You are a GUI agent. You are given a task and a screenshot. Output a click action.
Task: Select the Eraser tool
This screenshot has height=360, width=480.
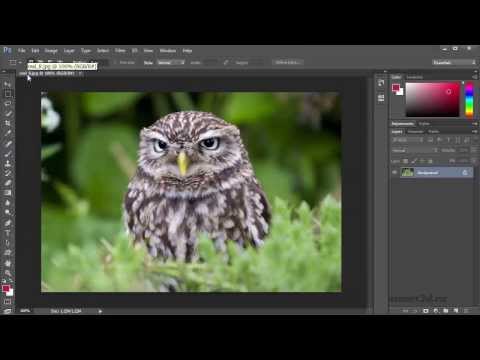tap(8, 183)
